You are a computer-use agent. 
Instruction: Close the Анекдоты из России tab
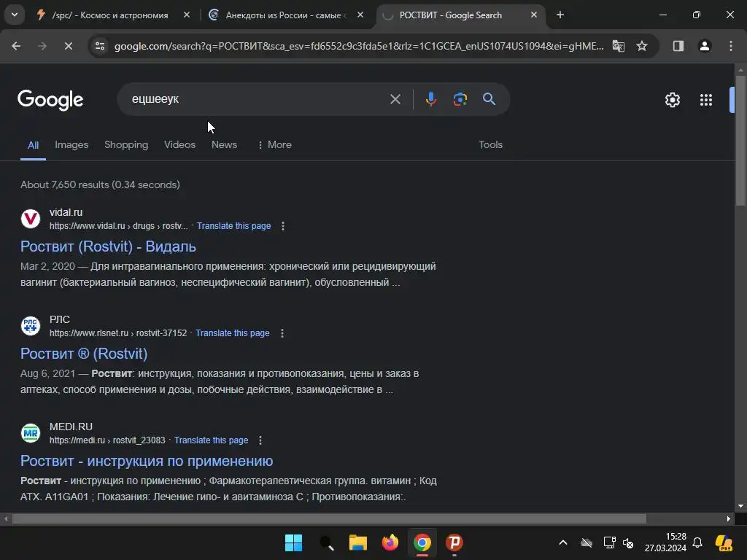(x=360, y=15)
